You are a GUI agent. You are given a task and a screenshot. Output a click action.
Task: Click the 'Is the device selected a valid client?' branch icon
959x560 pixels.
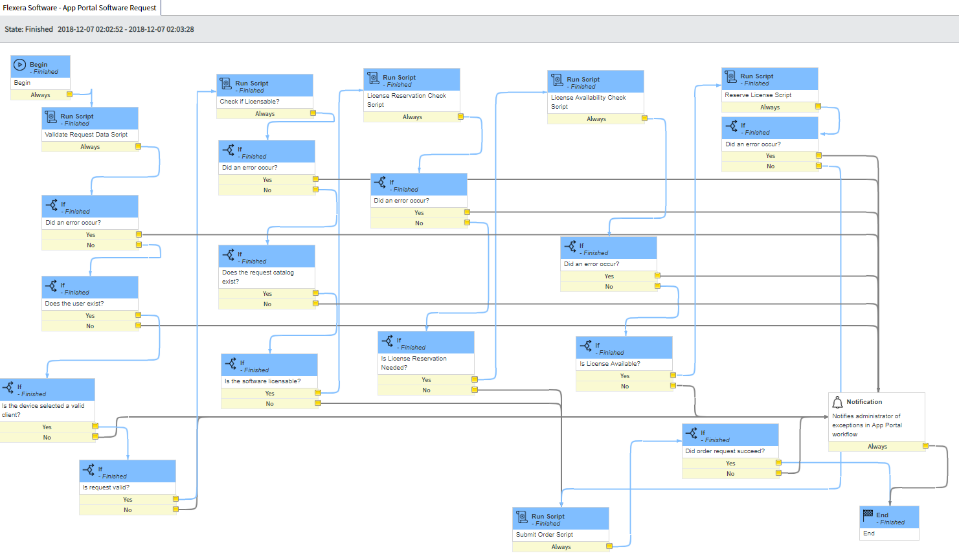point(8,387)
